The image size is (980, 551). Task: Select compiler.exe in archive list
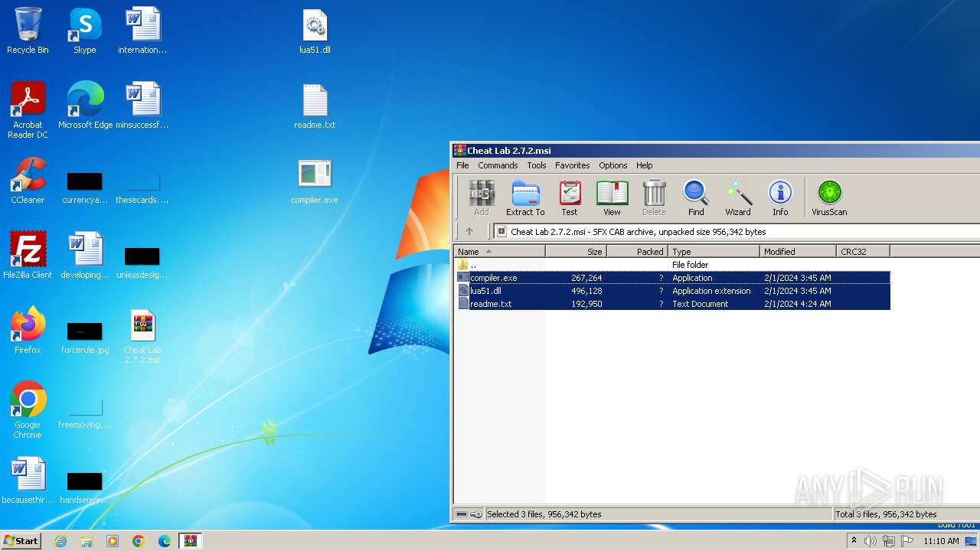pyautogui.click(x=673, y=278)
